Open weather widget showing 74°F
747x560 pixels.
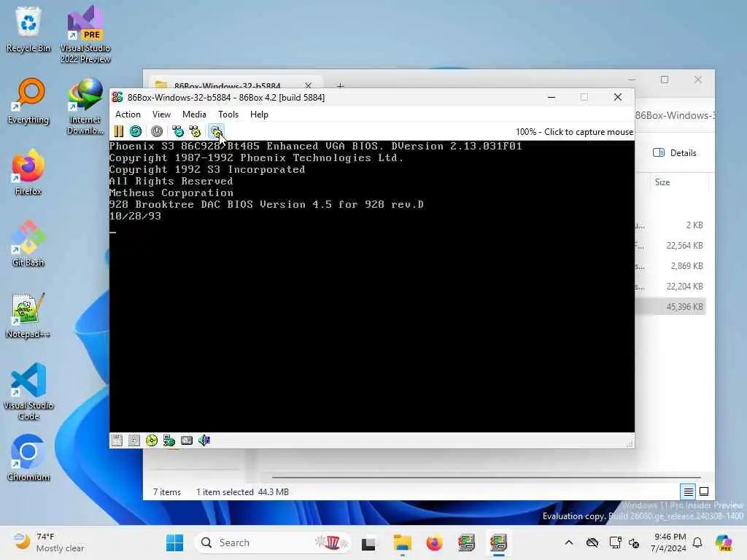coord(49,542)
